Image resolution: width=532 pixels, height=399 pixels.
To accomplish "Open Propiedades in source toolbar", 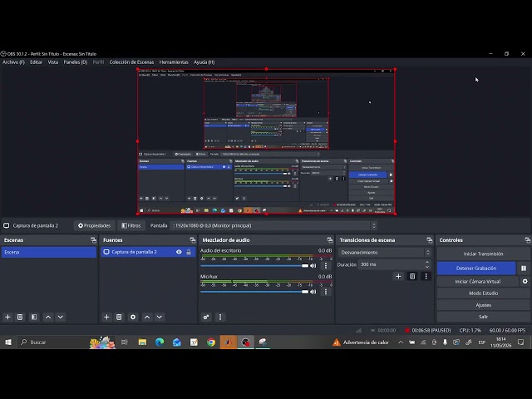I will pyautogui.click(x=94, y=225).
